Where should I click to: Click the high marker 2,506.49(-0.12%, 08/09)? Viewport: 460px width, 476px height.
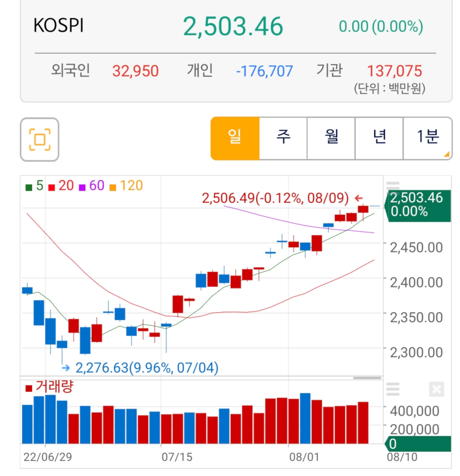[275, 198]
